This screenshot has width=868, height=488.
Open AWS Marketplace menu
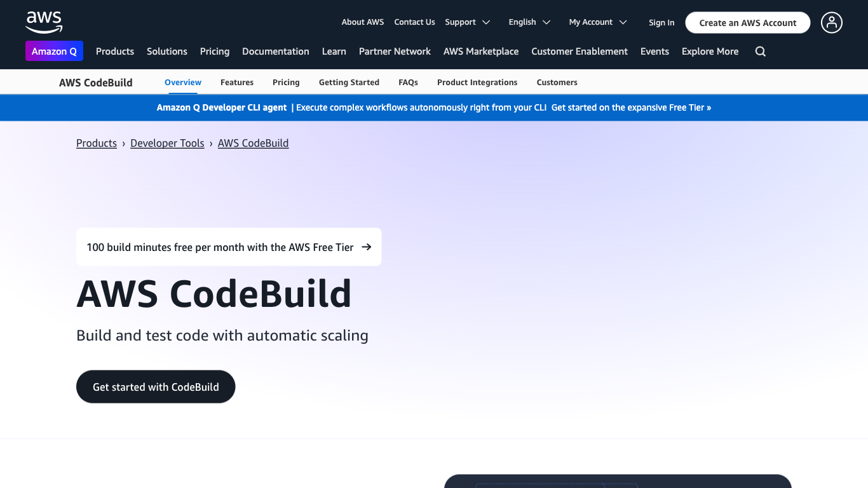pyautogui.click(x=481, y=51)
